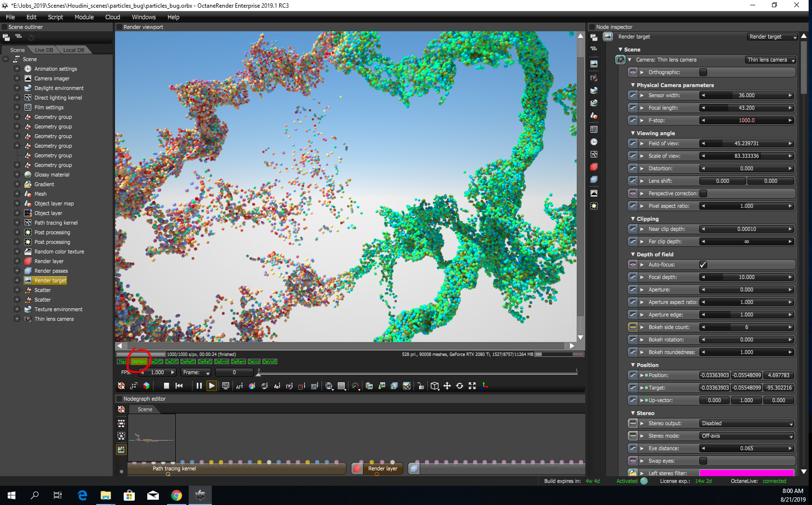The height and width of the screenshot is (505, 812).
Task: Switch to the Live DB tab
Action: 44,50
